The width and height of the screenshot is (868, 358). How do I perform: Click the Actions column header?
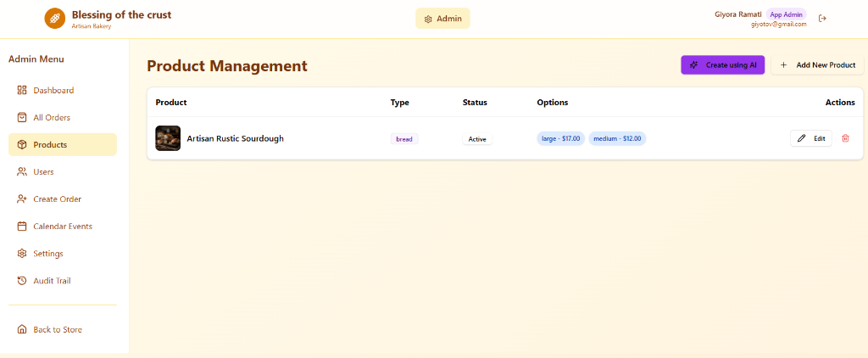pyautogui.click(x=840, y=103)
